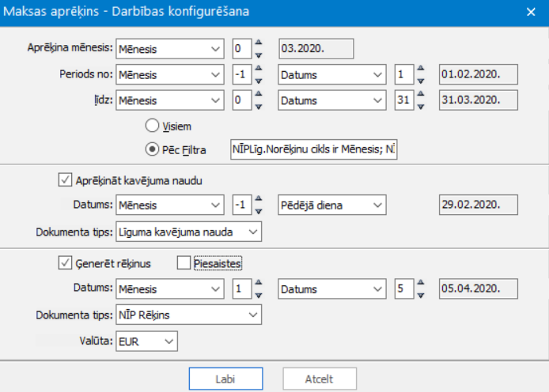Increase the Periods no day value
This screenshot has height=392, width=549.
(420, 70)
